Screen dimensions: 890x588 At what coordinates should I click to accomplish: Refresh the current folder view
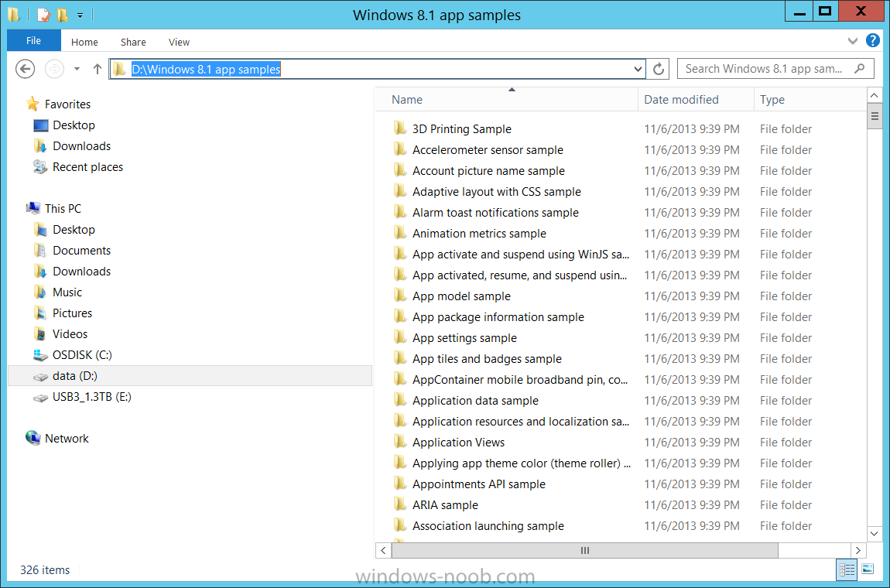pos(659,69)
